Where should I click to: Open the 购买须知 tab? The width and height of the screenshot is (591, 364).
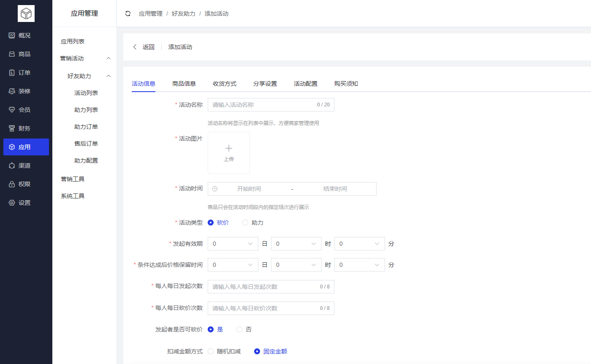(346, 83)
